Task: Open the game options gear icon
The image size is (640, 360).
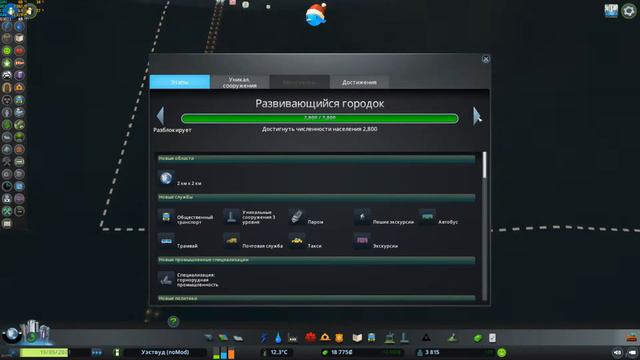Action: tap(629, 11)
